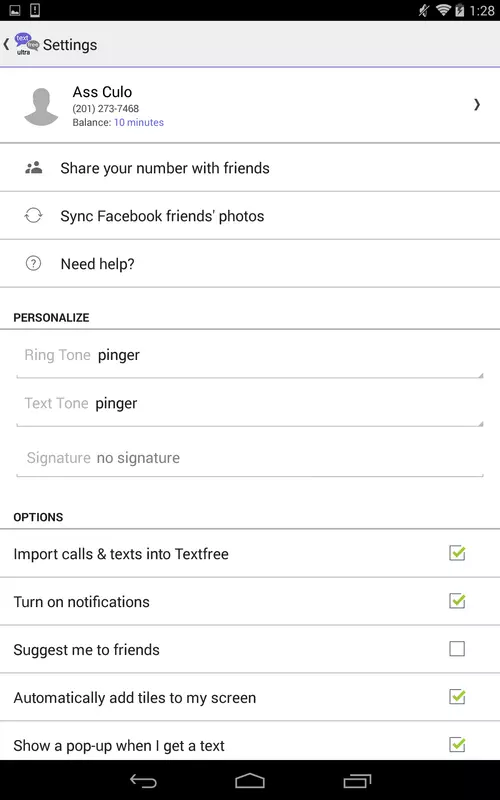Tap the Signature field showing no signature
Viewport: 500px width, 800px height.
[250, 458]
